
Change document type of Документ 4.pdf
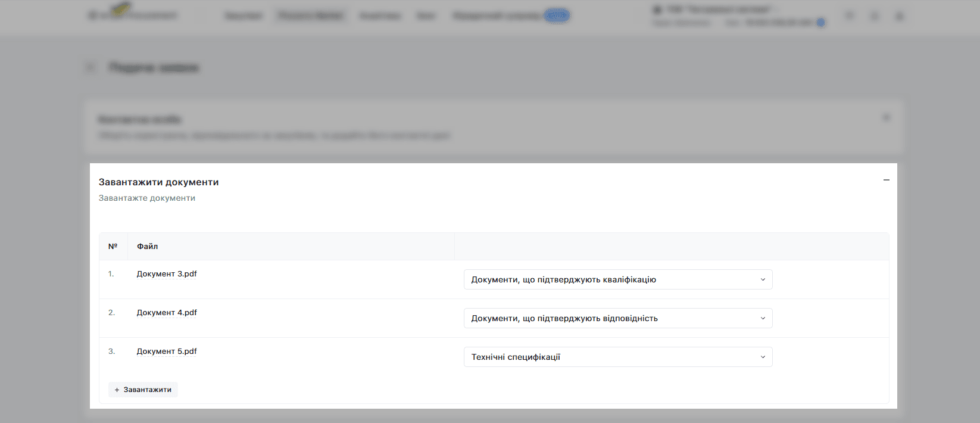point(618,318)
